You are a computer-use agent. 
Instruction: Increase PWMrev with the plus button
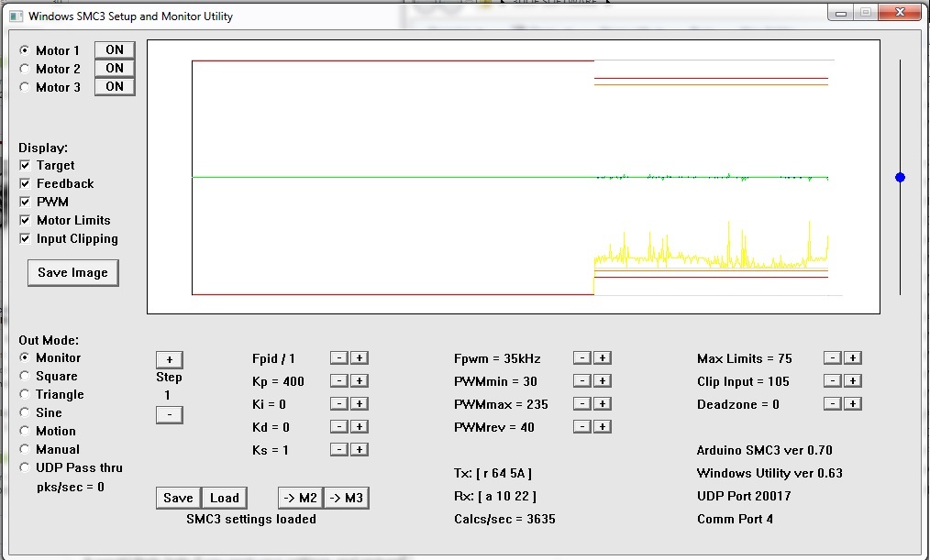click(603, 427)
